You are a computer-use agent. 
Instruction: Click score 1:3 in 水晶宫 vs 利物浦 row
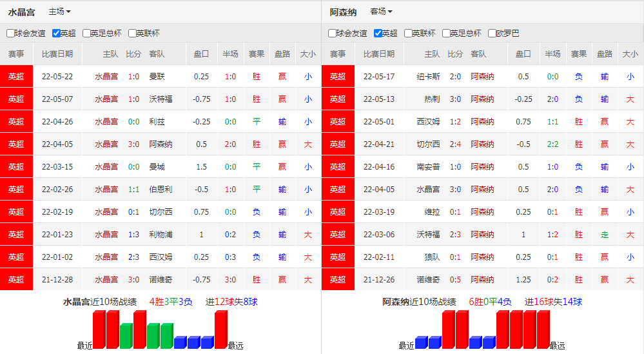(133, 235)
